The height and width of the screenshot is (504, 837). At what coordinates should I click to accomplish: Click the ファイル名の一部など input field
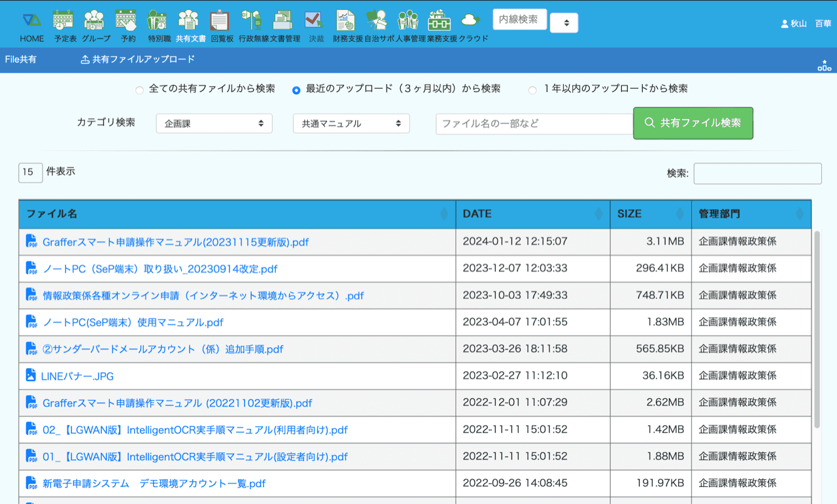(534, 124)
